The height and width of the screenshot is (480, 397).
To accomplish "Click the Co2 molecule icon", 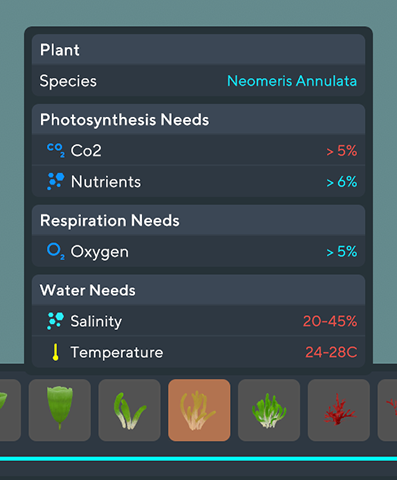I will pyautogui.click(x=56, y=150).
